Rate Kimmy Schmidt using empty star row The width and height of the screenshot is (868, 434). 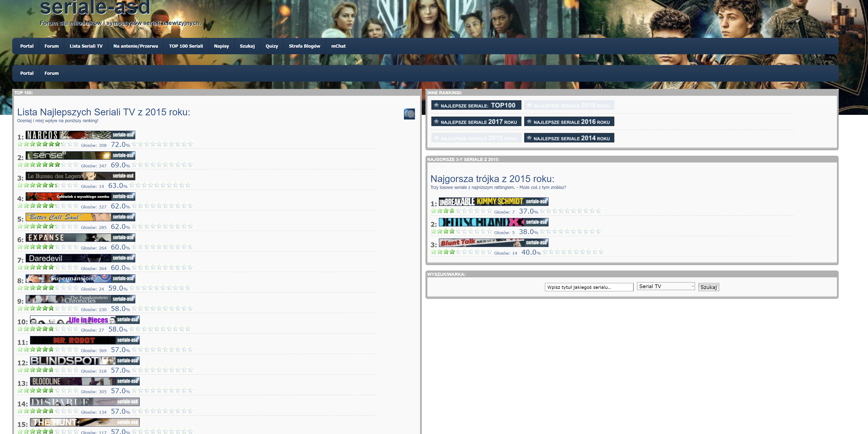pyautogui.click(x=570, y=211)
